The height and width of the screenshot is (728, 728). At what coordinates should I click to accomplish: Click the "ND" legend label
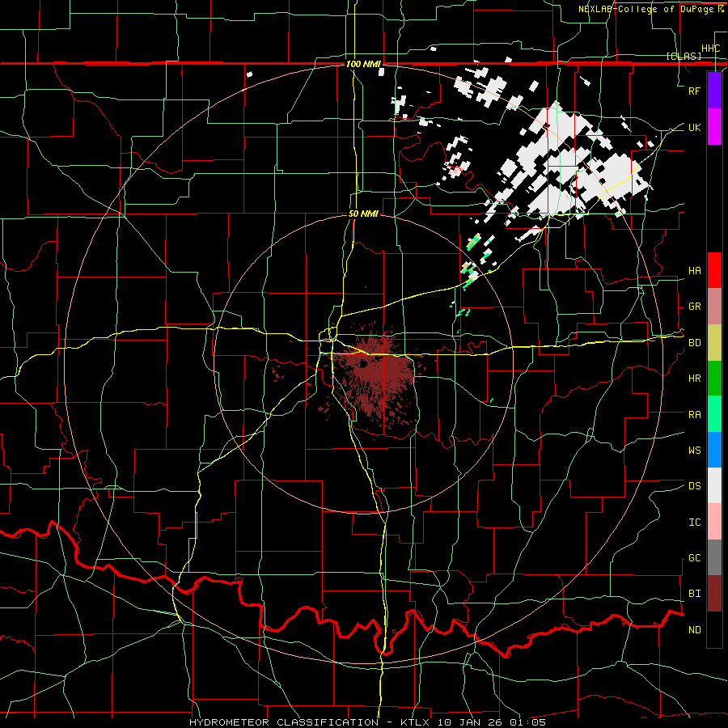tap(694, 630)
